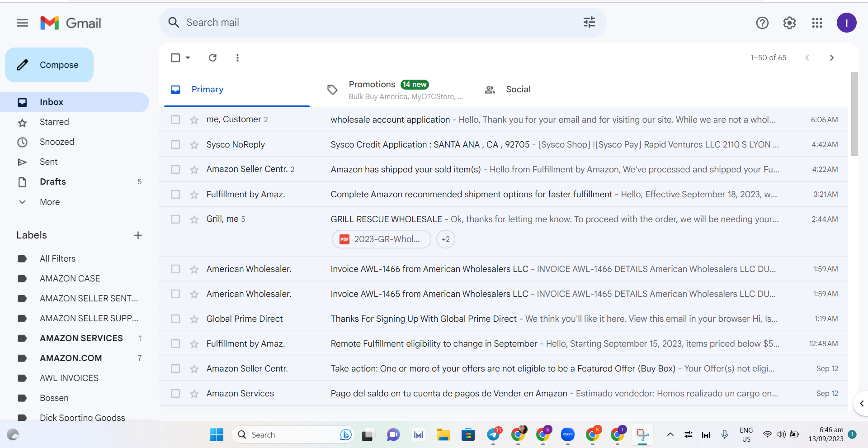Compose a new email
Image resolution: width=868 pixels, height=448 pixels.
tap(49, 65)
